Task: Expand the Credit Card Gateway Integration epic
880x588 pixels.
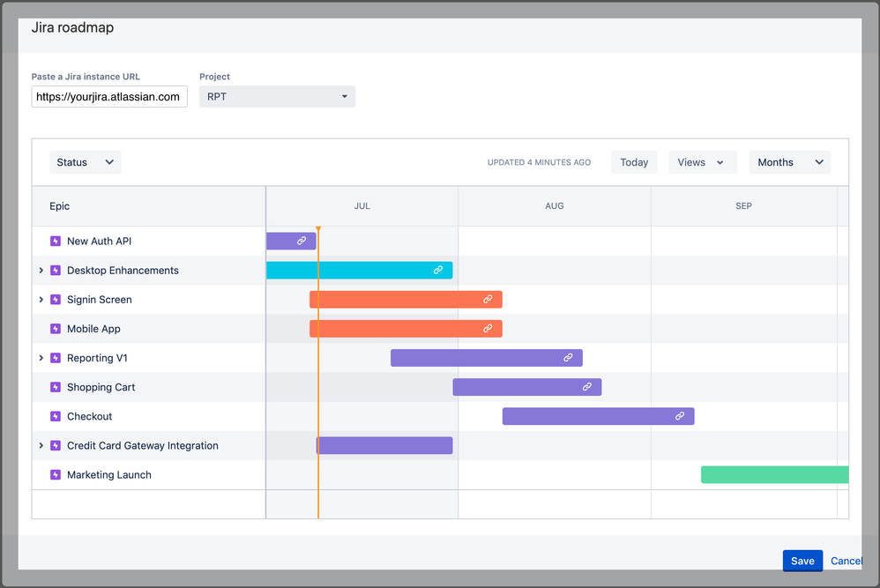Action: coord(41,445)
